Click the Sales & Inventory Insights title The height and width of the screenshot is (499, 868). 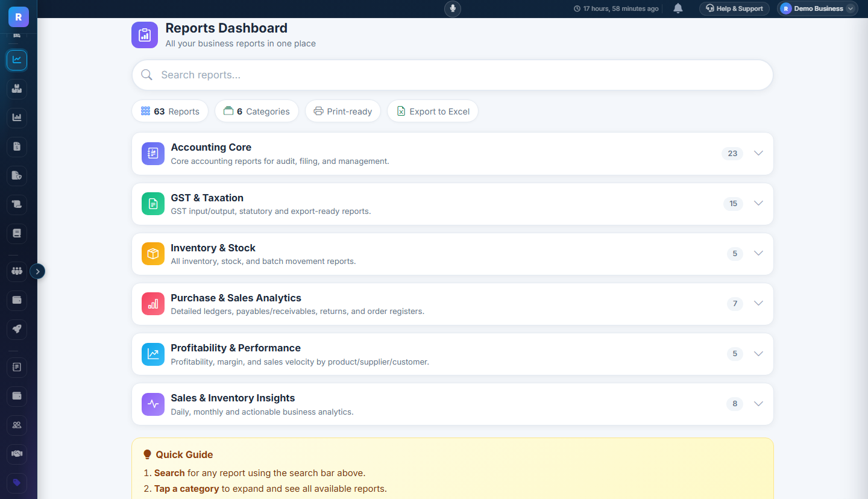tap(233, 398)
